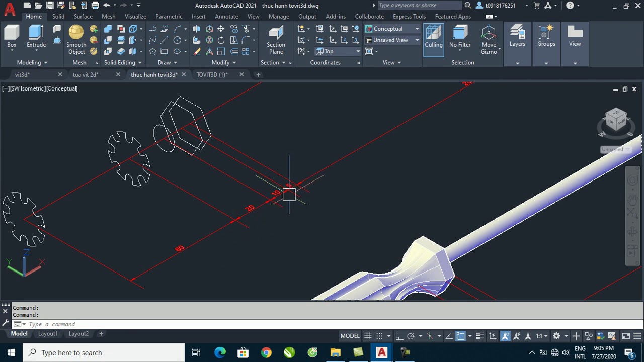This screenshot has height=362, width=644.
Task: Open Google Chrome from the taskbar
Action: pos(266,352)
